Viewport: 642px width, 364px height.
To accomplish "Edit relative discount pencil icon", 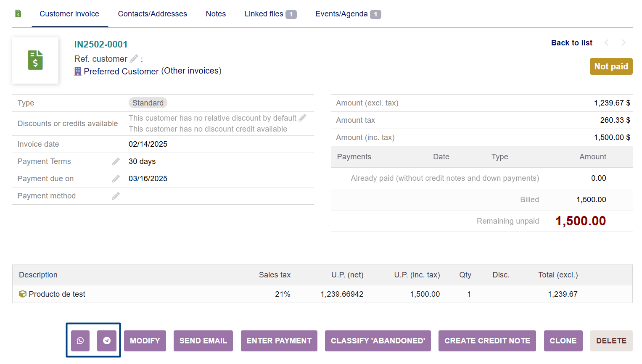I will click(302, 118).
